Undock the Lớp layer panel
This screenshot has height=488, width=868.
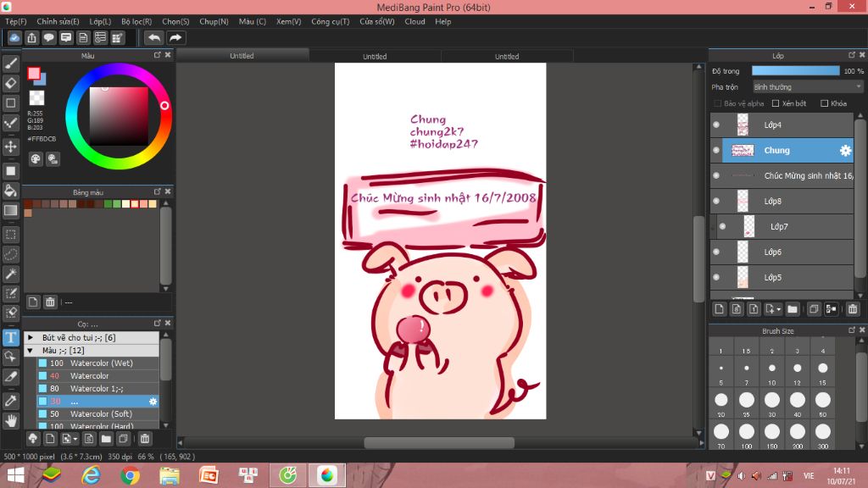(x=851, y=55)
